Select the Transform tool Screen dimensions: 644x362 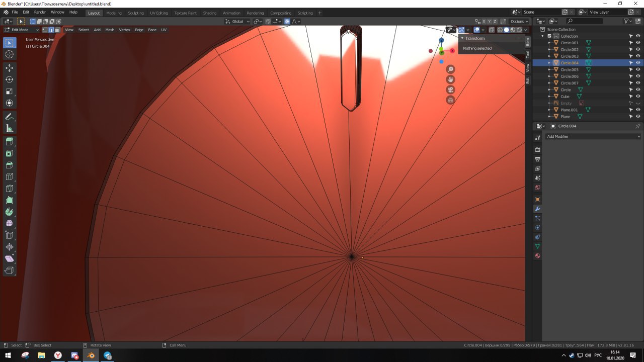9,103
